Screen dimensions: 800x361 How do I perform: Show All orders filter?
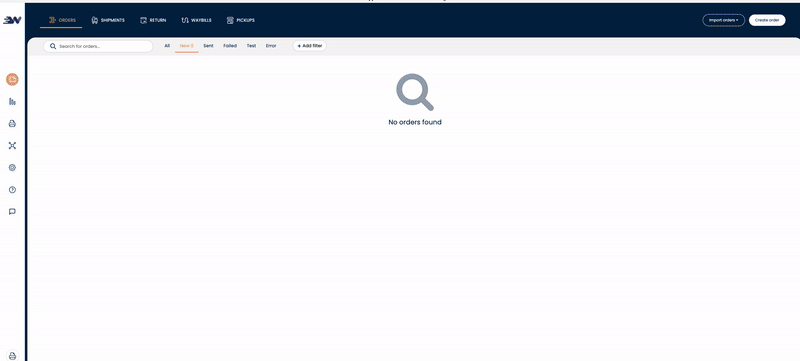click(x=167, y=46)
